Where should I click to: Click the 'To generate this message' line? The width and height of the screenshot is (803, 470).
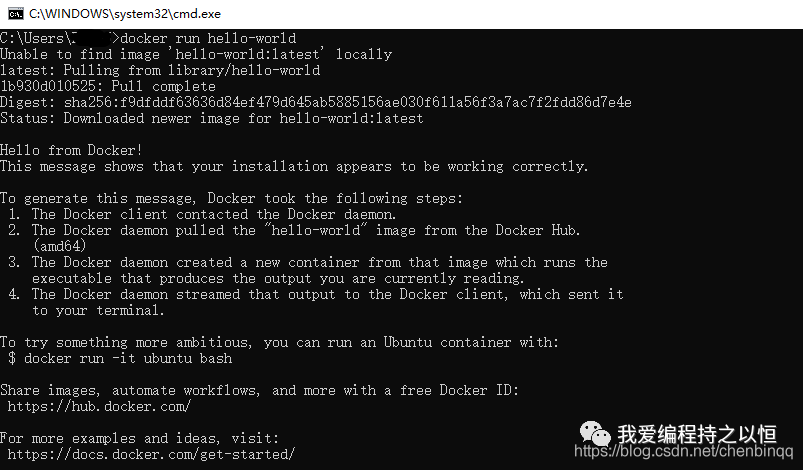[x=231, y=198]
